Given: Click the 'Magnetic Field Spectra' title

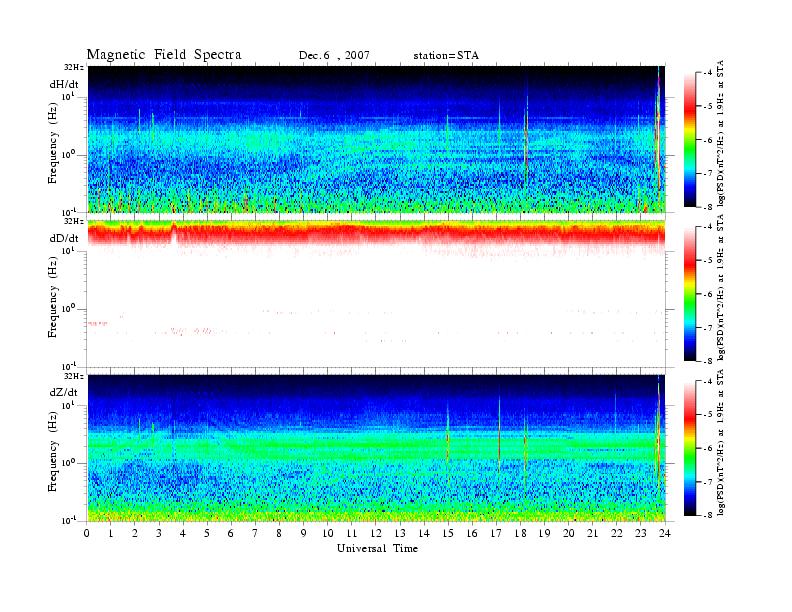Looking at the screenshot, I should coord(164,55).
